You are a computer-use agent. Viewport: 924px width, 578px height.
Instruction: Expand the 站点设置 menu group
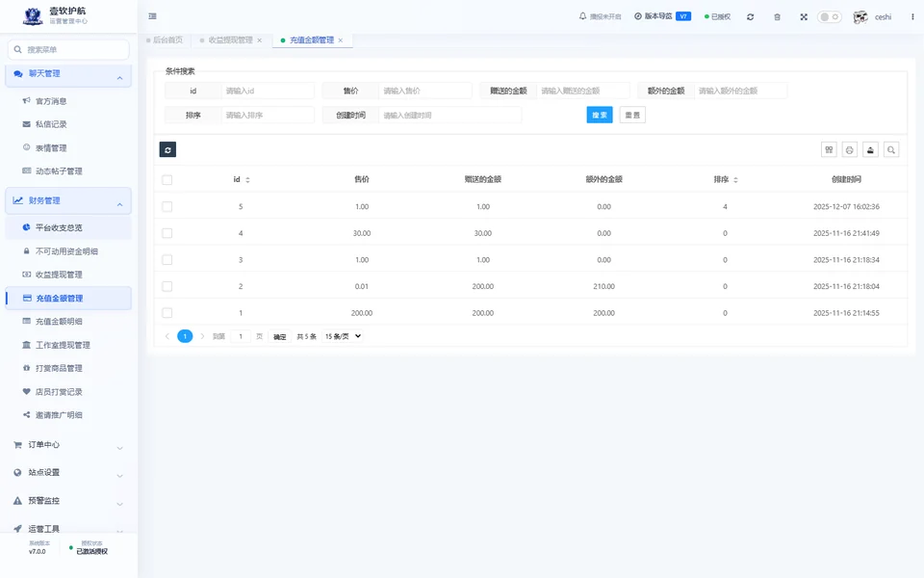click(x=68, y=473)
